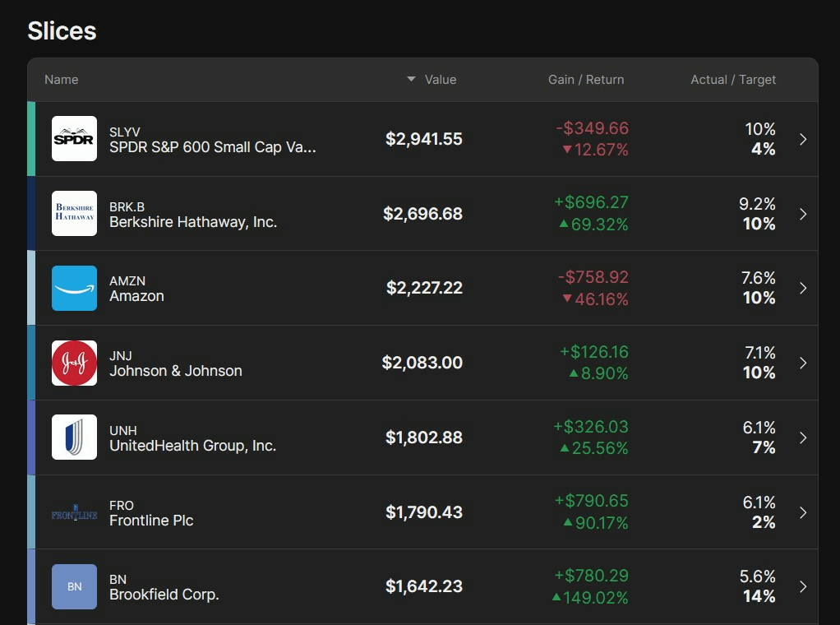The width and height of the screenshot is (840, 625).
Task: Open JNJ slice details via chevron
Action: pyautogui.click(x=803, y=363)
